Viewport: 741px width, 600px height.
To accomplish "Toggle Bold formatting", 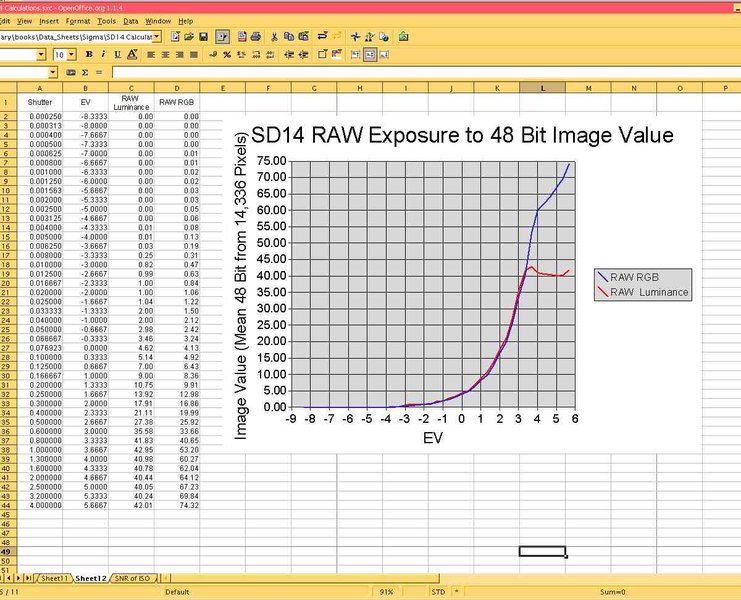I will 88,54.
